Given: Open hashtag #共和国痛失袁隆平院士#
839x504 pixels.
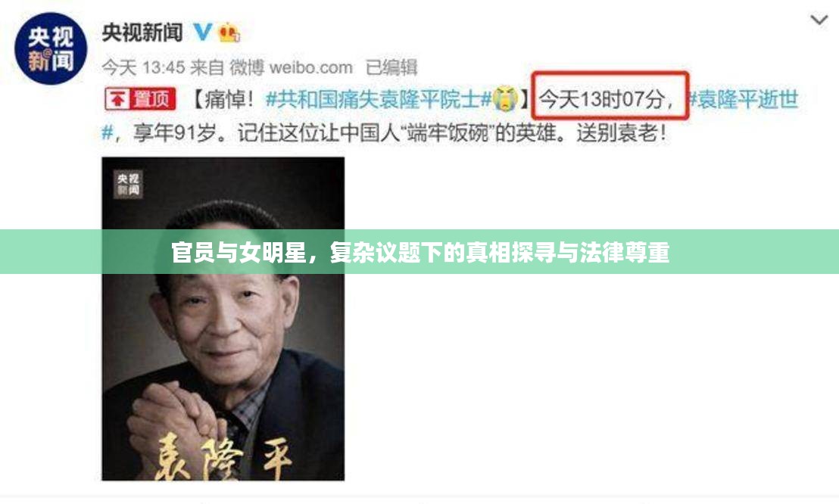Looking at the screenshot, I should click(x=379, y=100).
